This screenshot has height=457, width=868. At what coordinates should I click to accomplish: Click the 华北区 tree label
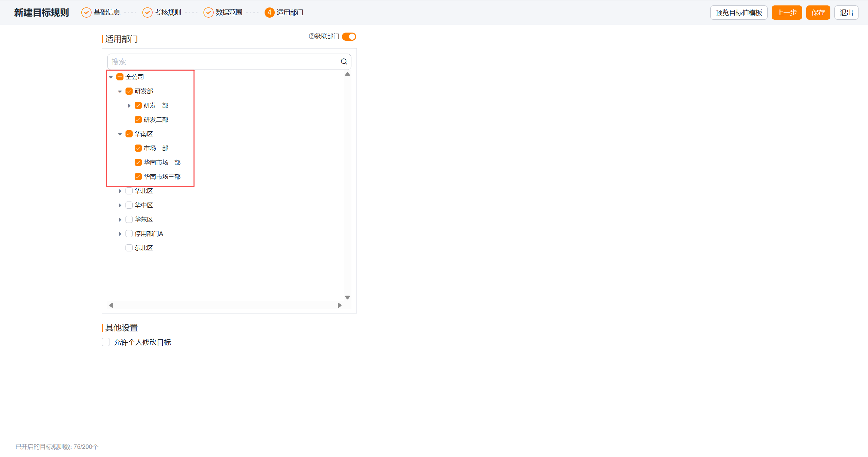pyautogui.click(x=144, y=191)
